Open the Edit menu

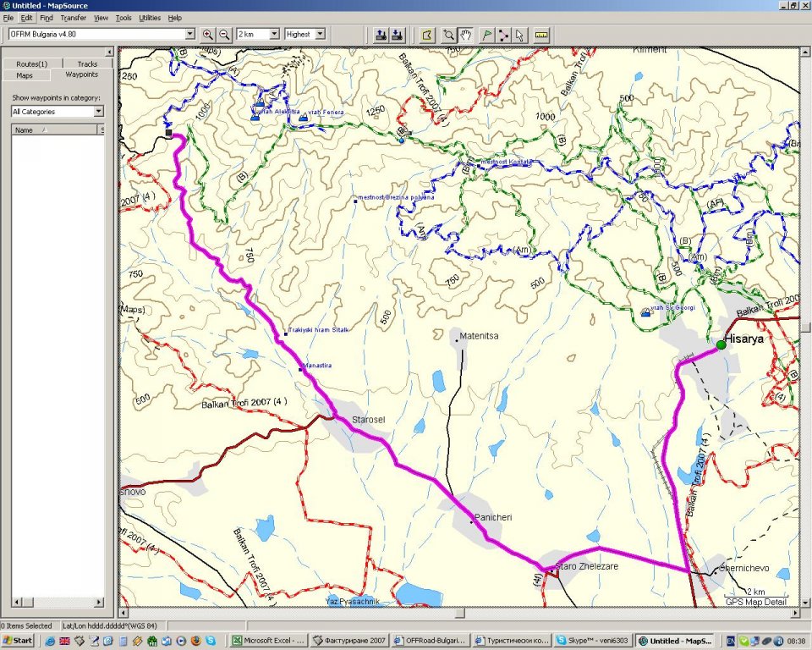coord(26,18)
